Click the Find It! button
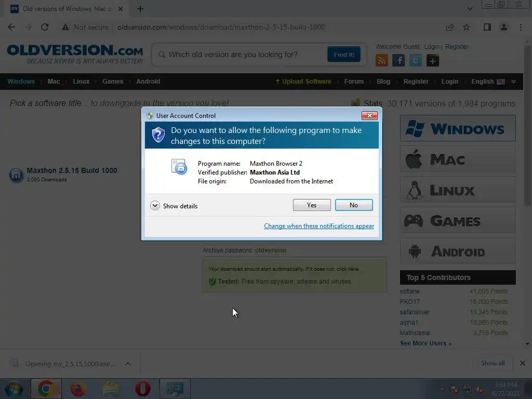Image resolution: width=532 pixels, height=399 pixels. (344, 55)
